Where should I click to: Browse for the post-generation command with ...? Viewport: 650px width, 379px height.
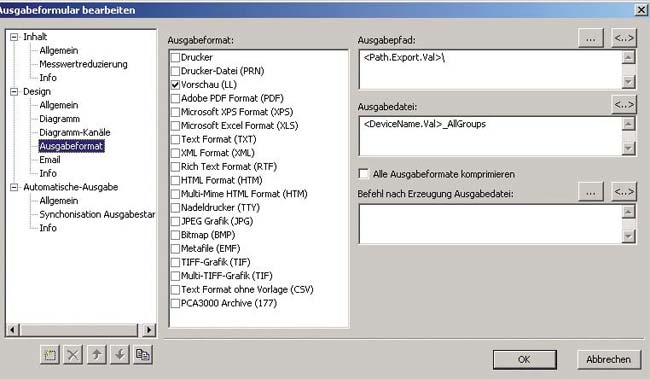tap(591, 192)
